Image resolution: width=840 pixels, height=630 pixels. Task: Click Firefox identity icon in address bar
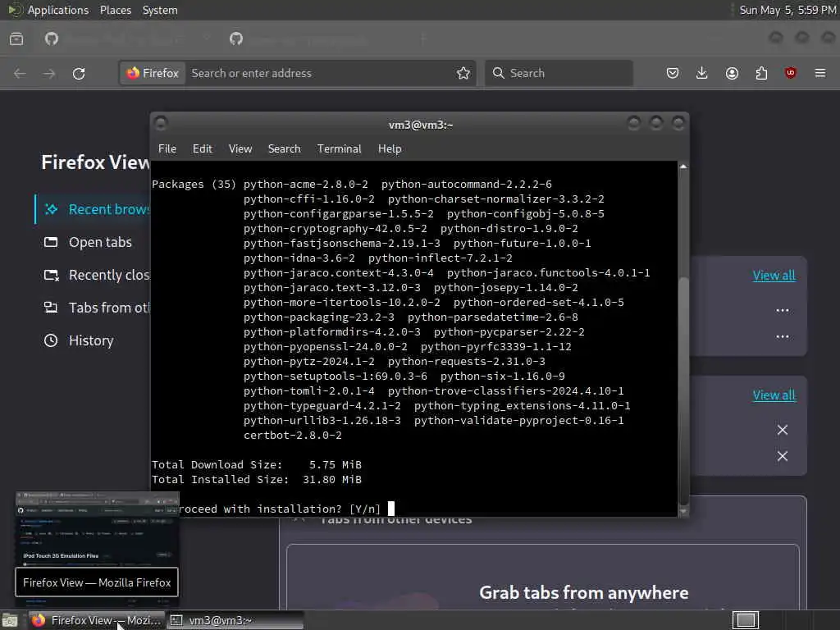pyautogui.click(x=153, y=73)
